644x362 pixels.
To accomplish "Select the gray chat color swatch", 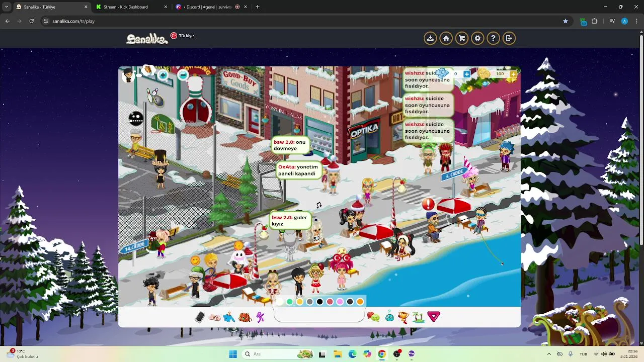I will (310, 302).
